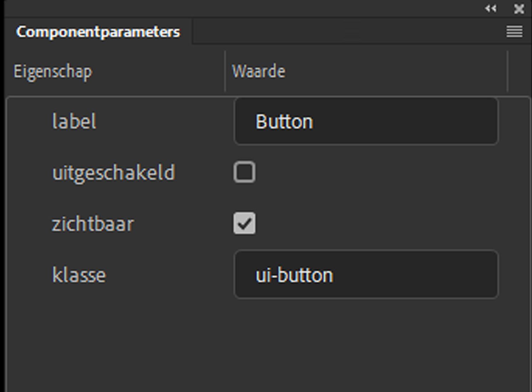This screenshot has height=392, width=532.
Task: Toggle zichtbaar visibility setting
Action: pos(244,224)
